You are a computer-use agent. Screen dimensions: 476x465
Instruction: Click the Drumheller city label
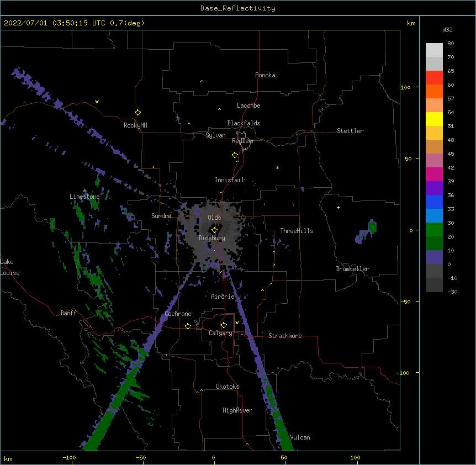click(x=352, y=269)
